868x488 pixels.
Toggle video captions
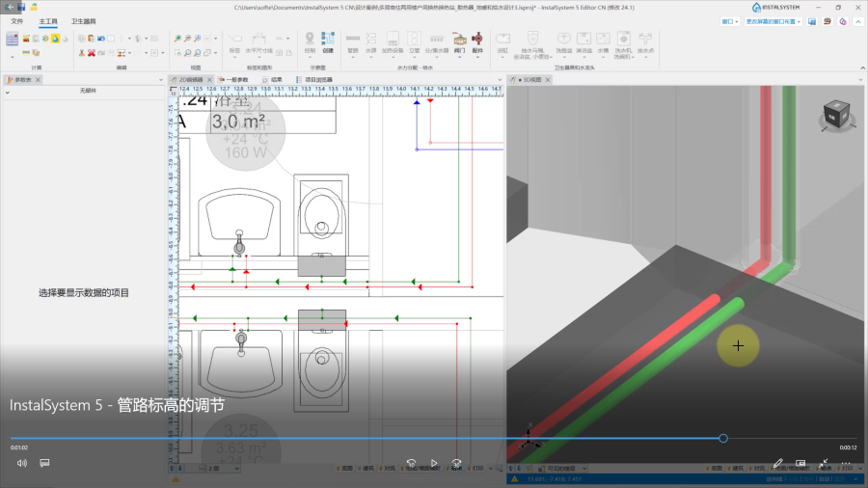pos(44,463)
